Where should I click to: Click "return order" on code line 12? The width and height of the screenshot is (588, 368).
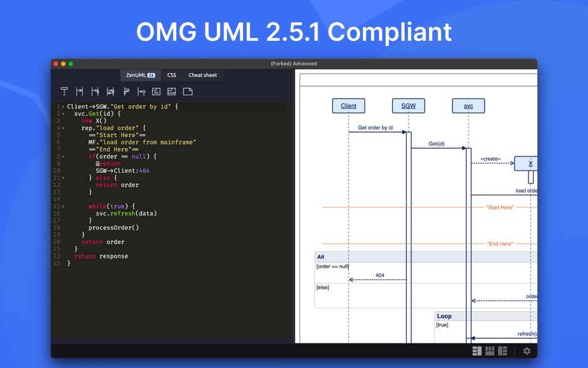coord(117,185)
